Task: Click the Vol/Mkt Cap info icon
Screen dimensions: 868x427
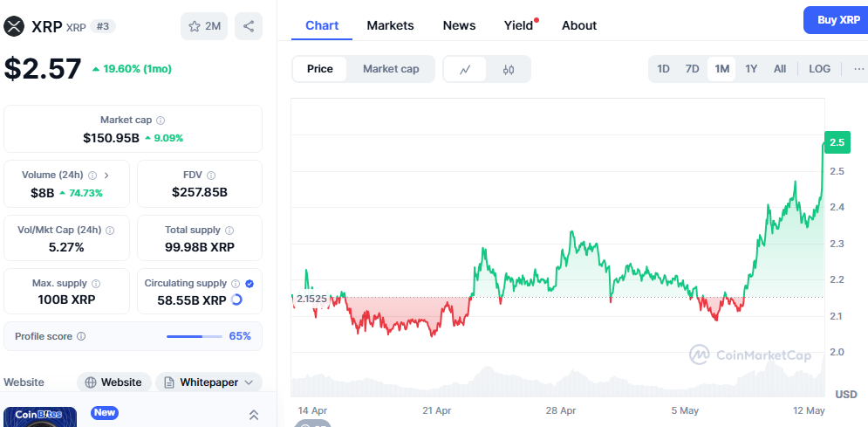Action: (x=110, y=230)
